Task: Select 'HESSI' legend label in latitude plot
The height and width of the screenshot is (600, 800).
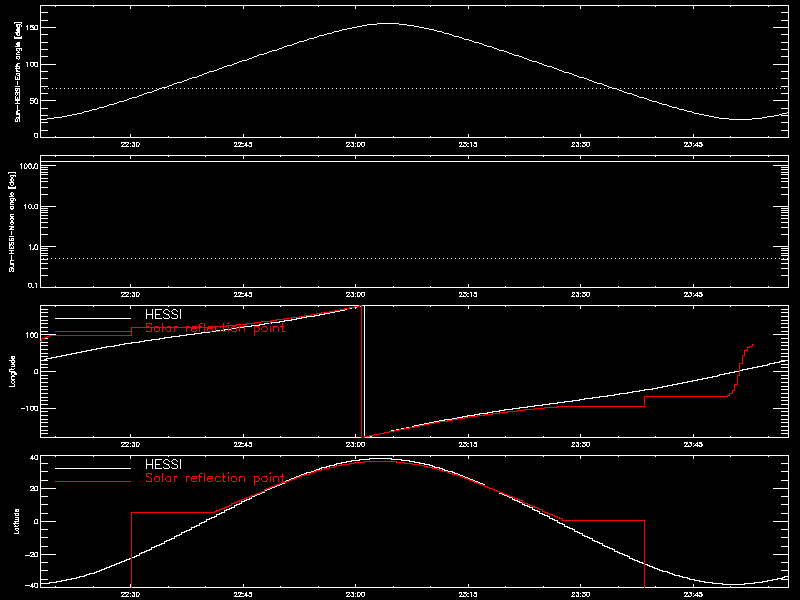Action: [x=163, y=465]
